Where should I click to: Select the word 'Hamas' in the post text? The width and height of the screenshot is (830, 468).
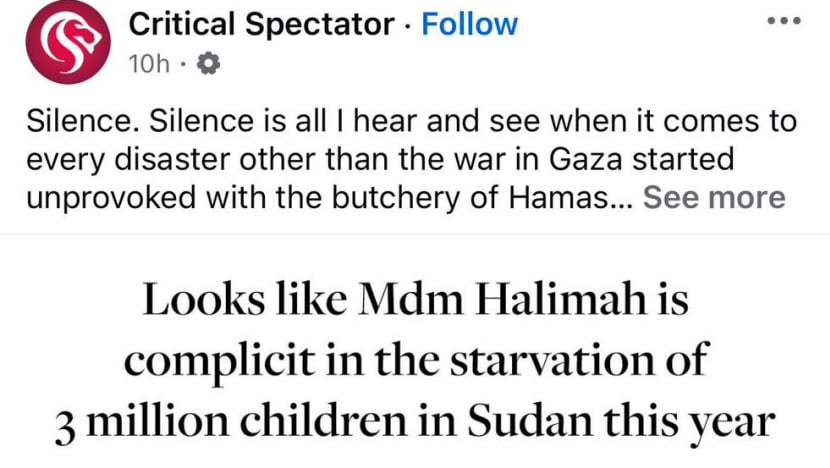(x=559, y=197)
